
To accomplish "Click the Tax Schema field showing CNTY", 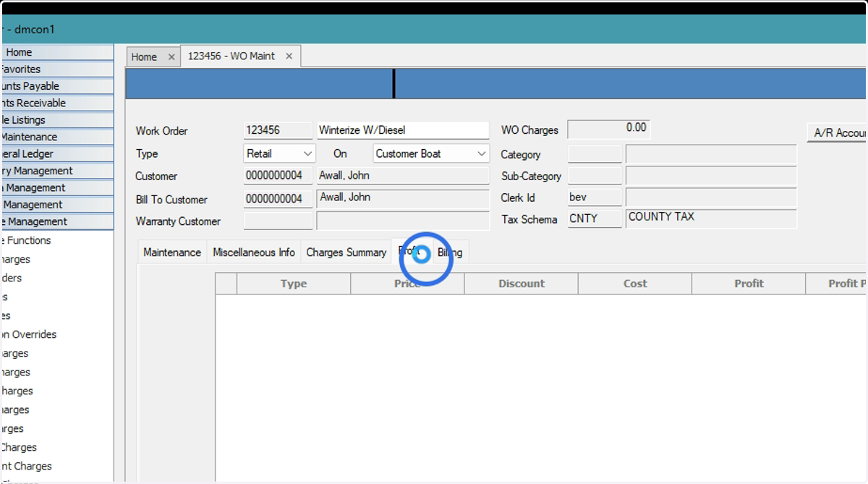I will [595, 218].
